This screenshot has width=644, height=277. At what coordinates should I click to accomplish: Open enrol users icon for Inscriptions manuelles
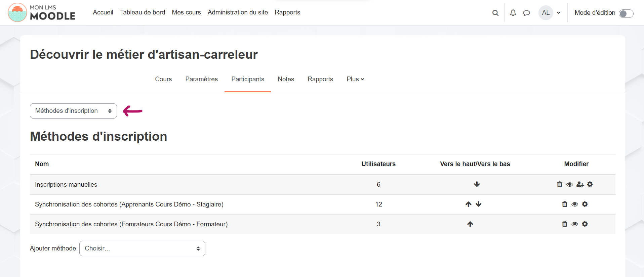580,184
